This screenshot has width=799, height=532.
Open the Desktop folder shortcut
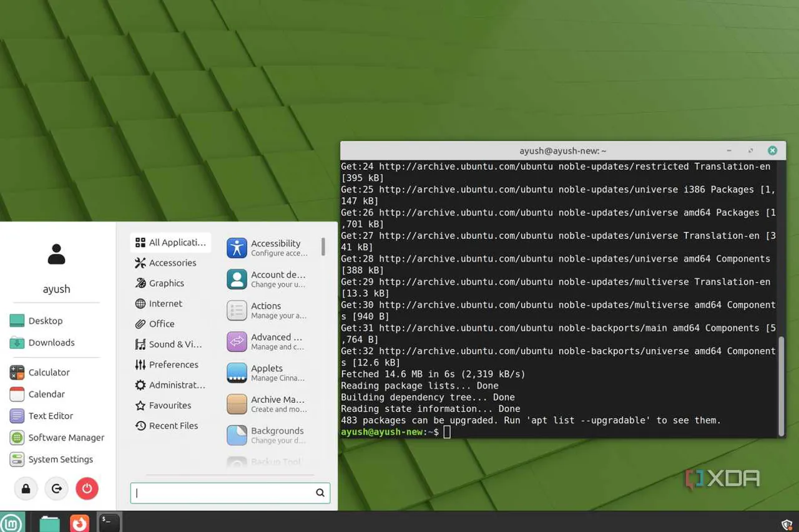point(36,321)
